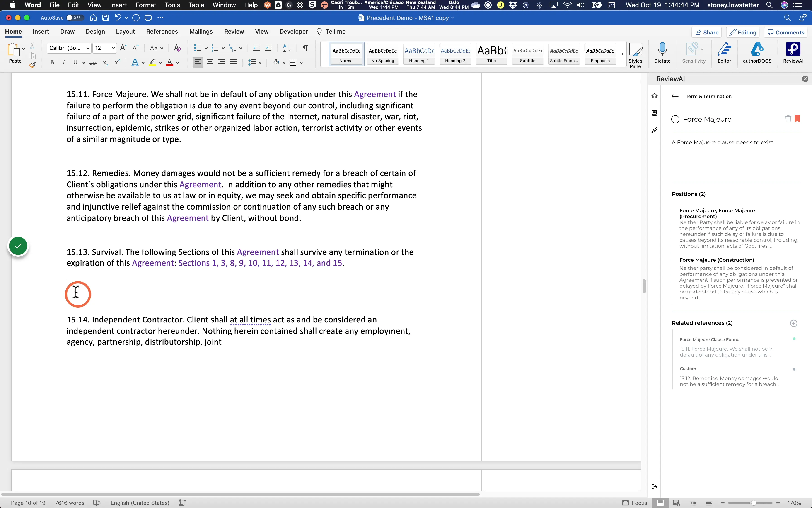812x508 pixels.
Task: Apply strikethrough formatting
Action: click(x=93, y=63)
